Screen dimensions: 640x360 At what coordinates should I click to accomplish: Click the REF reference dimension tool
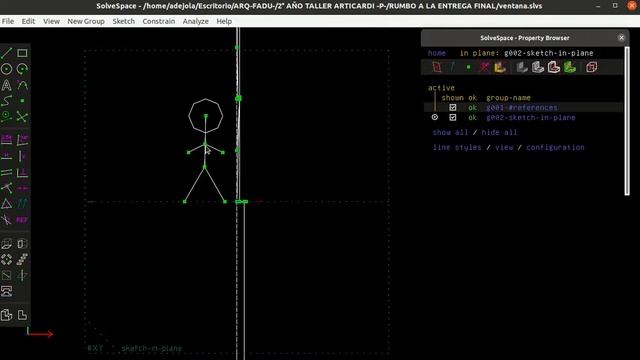click(x=22, y=220)
